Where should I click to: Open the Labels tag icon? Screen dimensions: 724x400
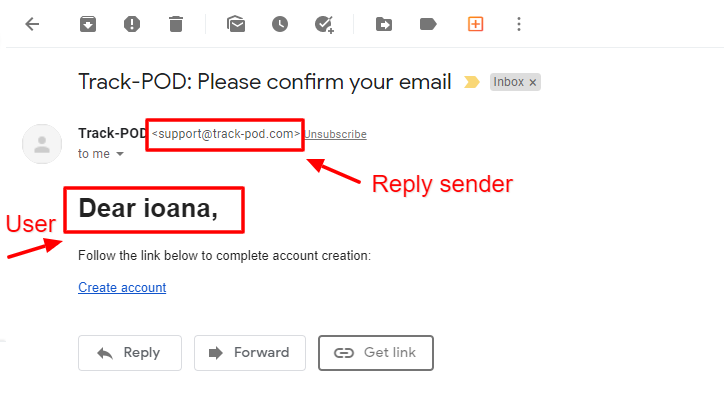[428, 24]
